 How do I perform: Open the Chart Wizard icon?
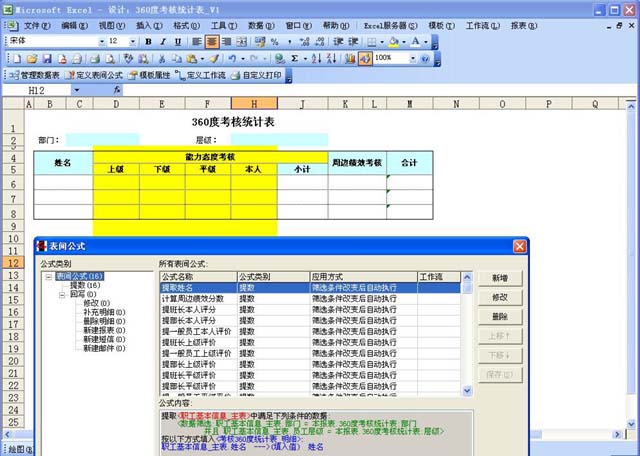pyautogui.click(x=350, y=58)
